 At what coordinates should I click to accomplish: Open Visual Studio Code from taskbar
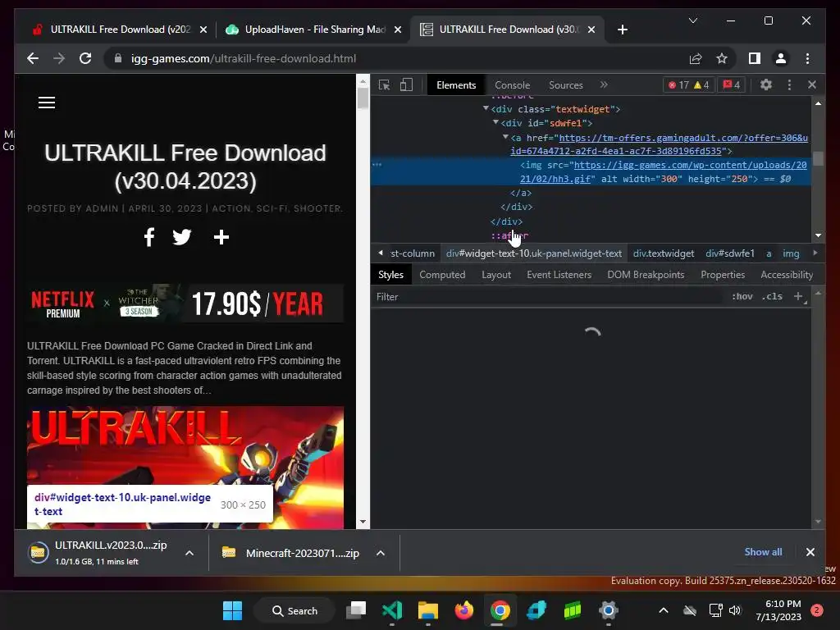(392, 610)
